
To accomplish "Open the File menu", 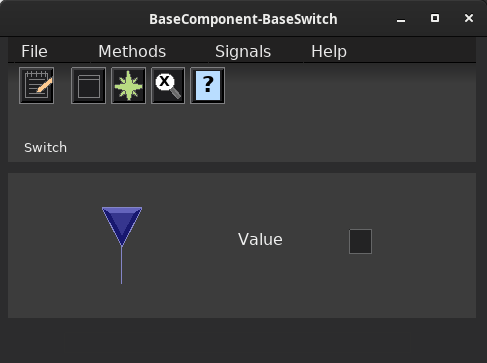I will pyautogui.click(x=34, y=51).
